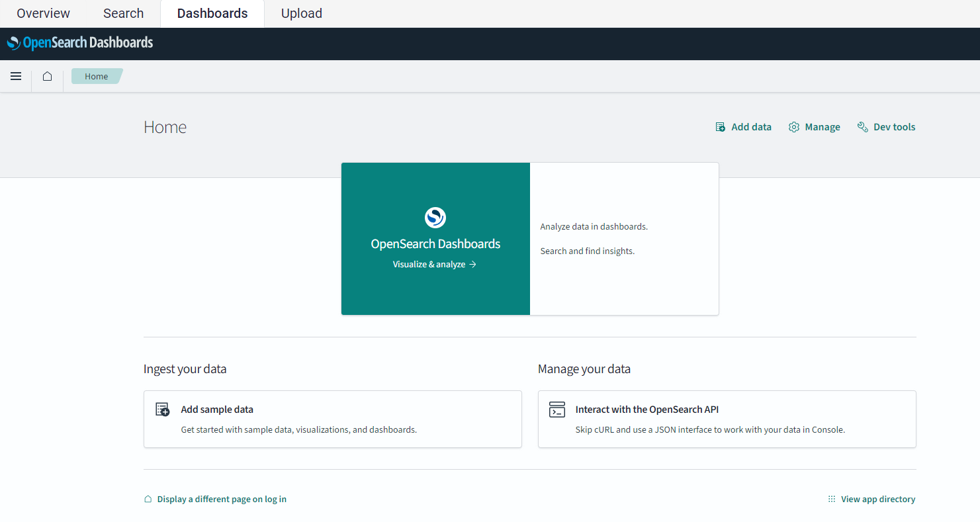The height and width of the screenshot is (522, 980).
Task: Click the Manage gear icon
Action: point(794,127)
